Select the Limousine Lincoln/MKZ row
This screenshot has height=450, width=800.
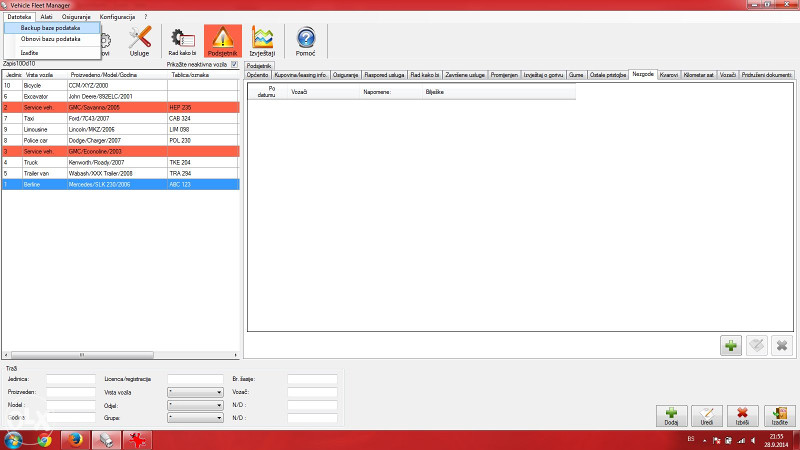[x=121, y=130]
